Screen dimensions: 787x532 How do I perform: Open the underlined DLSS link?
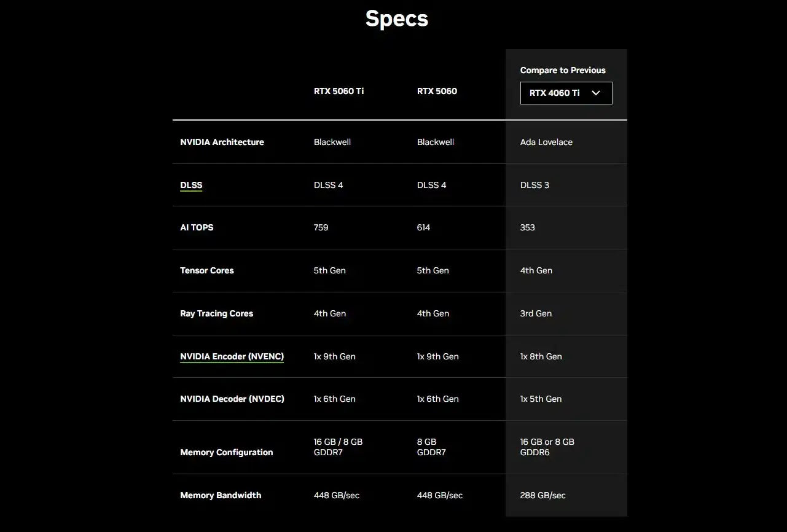191,185
